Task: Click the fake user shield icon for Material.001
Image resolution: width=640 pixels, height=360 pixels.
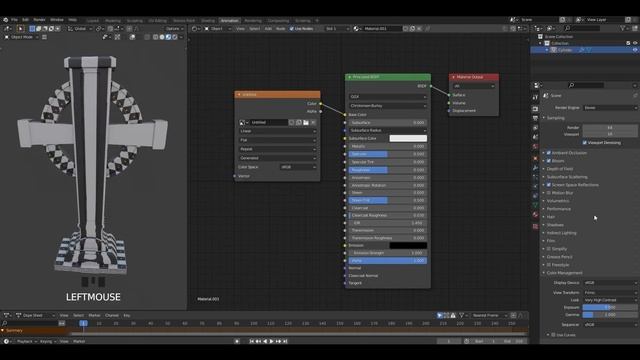Action: (x=405, y=29)
